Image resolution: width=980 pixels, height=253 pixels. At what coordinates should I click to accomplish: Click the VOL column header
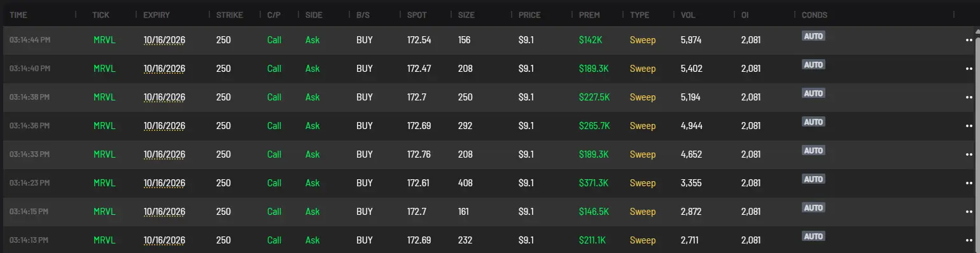(688, 14)
